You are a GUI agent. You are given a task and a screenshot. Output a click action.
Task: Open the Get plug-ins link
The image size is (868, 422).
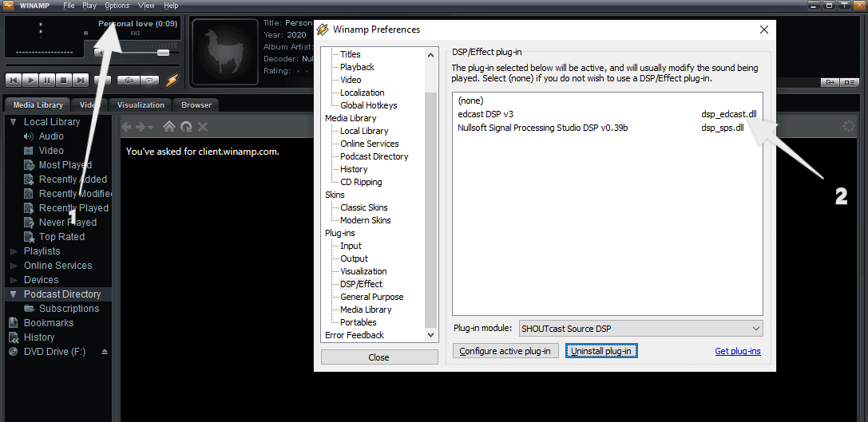[738, 351]
